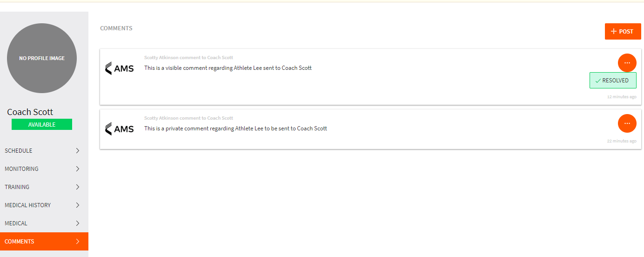644x257 pixels.
Task: Click the '12 minutes ago' timestamp
Action: 622,97
